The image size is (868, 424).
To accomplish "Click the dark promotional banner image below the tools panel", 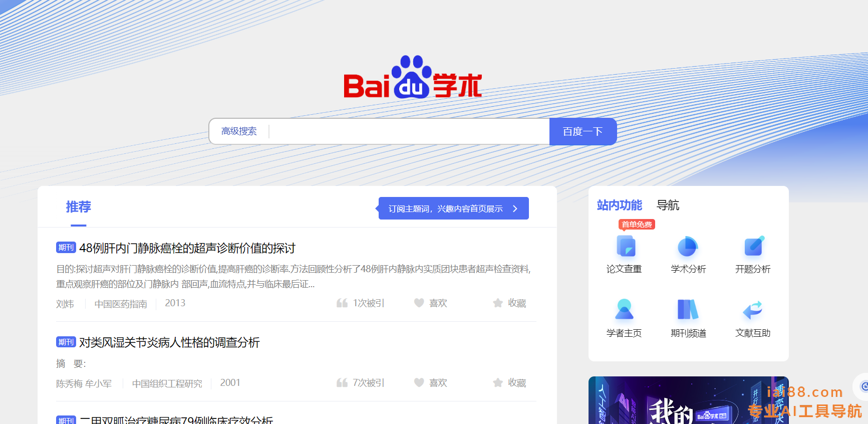I will [x=689, y=400].
